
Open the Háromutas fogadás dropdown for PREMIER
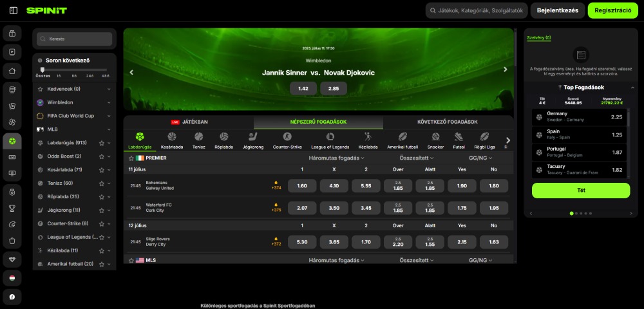click(x=336, y=158)
